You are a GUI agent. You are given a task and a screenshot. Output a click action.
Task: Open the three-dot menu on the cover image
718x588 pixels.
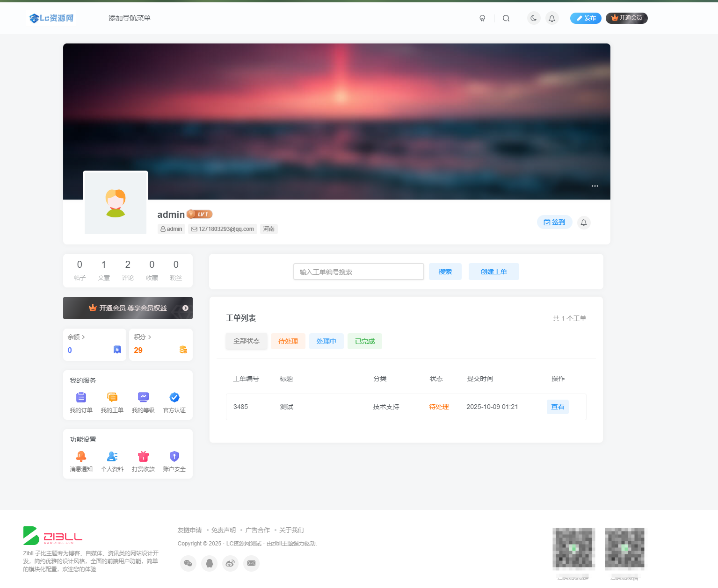coord(595,186)
